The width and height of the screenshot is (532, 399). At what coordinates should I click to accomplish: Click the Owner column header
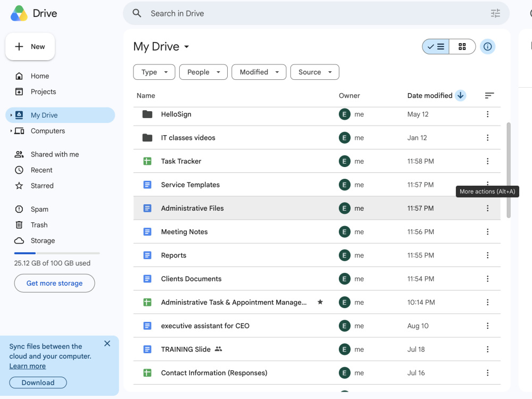[349, 96]
